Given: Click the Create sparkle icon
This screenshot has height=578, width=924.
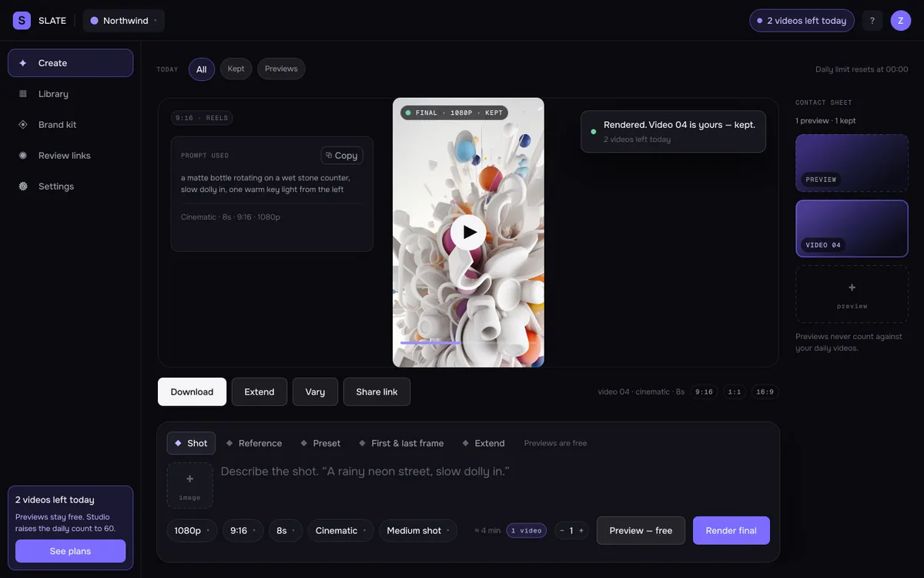Looking at the screenshot, I should (x=23, y=63).
